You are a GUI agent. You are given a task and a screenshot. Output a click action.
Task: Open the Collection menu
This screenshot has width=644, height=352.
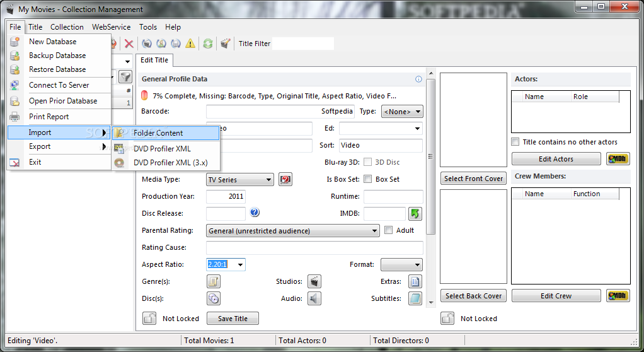[x=67, y=26]
